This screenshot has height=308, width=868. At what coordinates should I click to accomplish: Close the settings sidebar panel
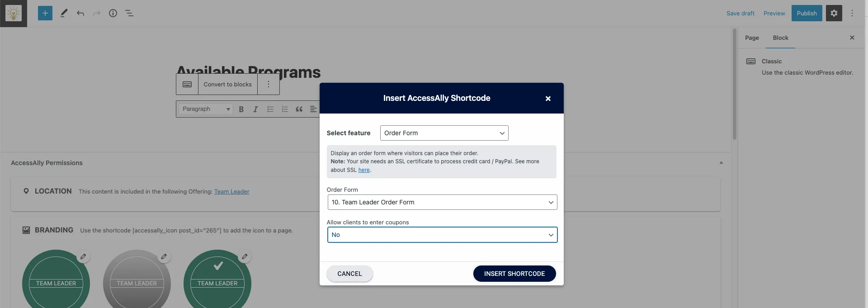click(852, 38)
